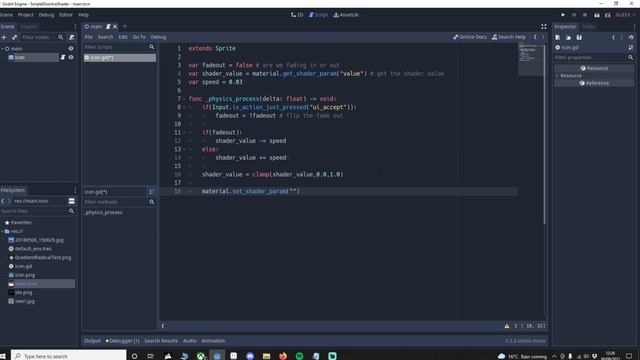Open Scene dock options three-dot menu
This screenshot has width=640, height=360.
coord(75,27)
